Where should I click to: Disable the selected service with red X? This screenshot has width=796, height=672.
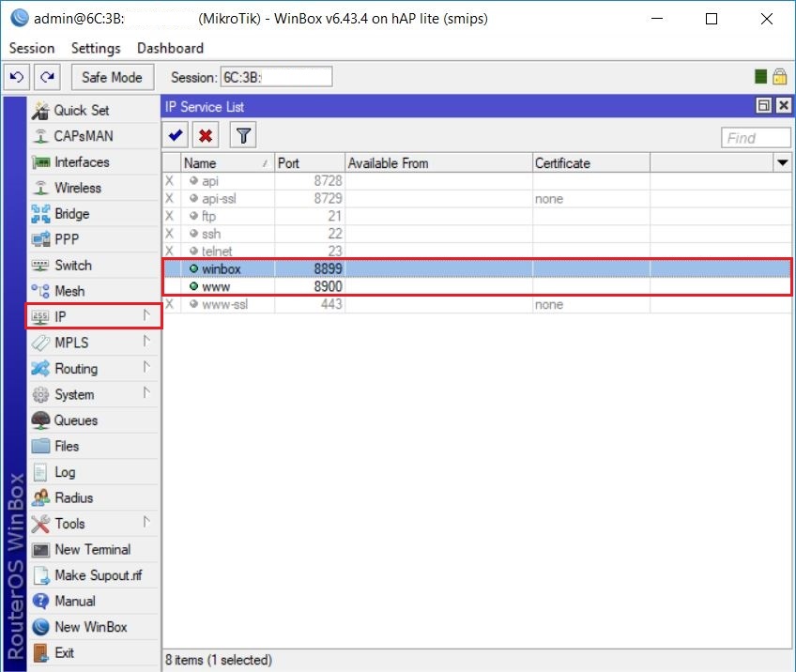pyautogui.click(x=206, y=135)
